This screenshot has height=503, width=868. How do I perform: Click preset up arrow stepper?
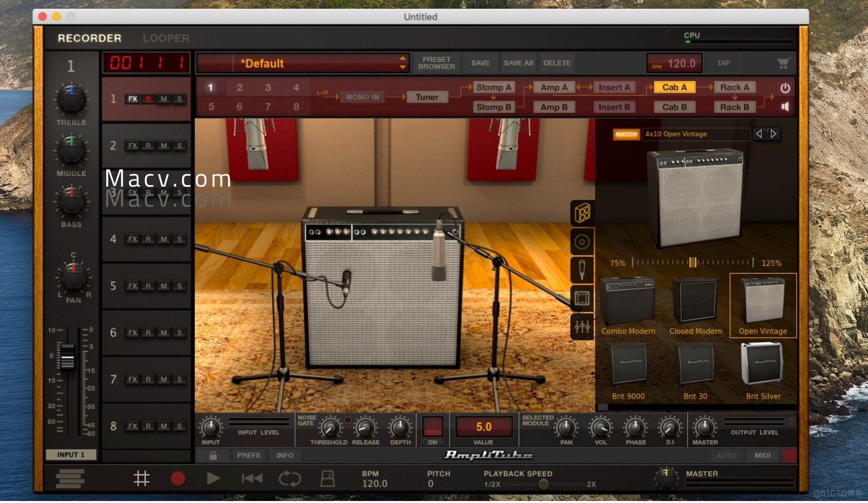(403, 58)
